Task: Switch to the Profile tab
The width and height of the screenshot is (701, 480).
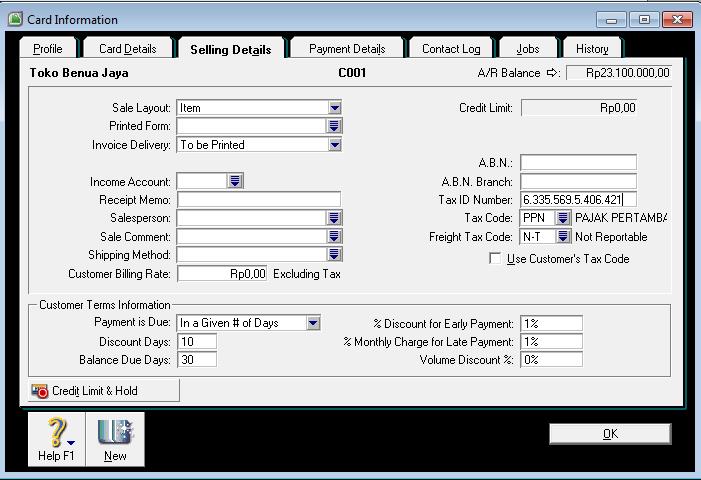Action: tap(48, 49)
